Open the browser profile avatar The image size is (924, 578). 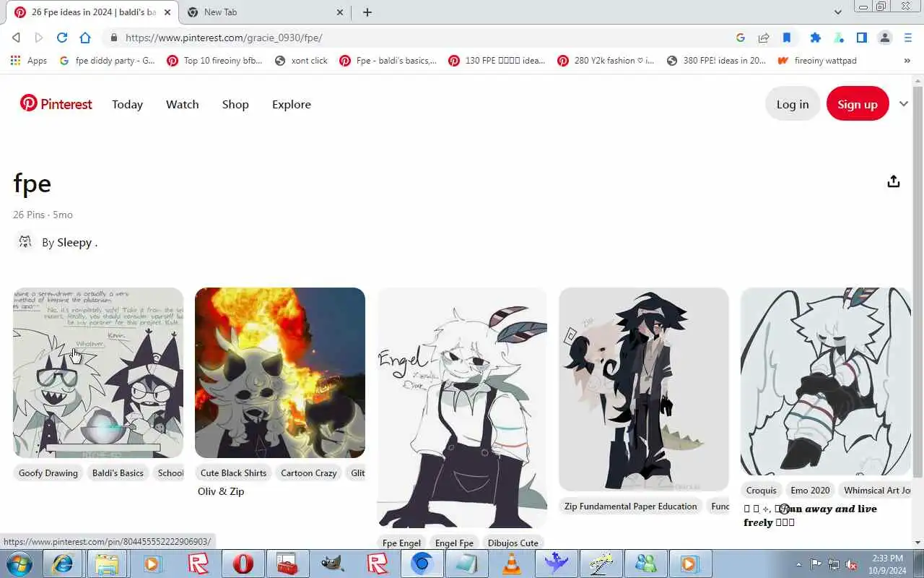coord(885,38)
